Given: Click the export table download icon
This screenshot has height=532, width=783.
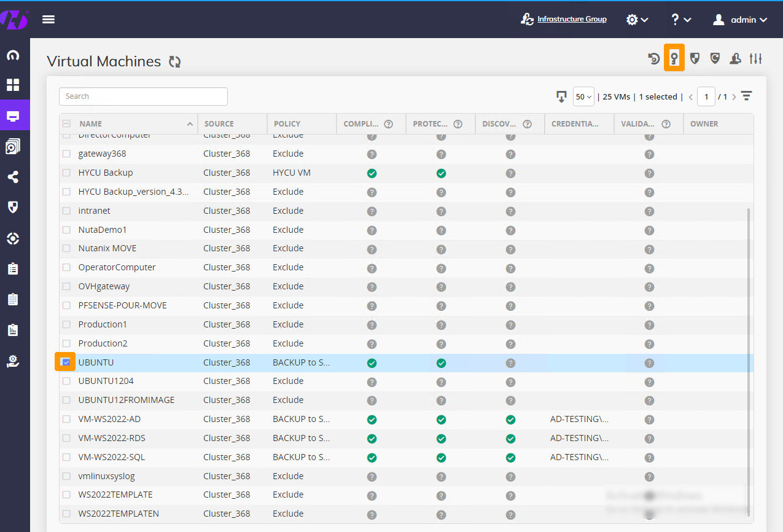Looking at the screenshot, I should (561, 96).
